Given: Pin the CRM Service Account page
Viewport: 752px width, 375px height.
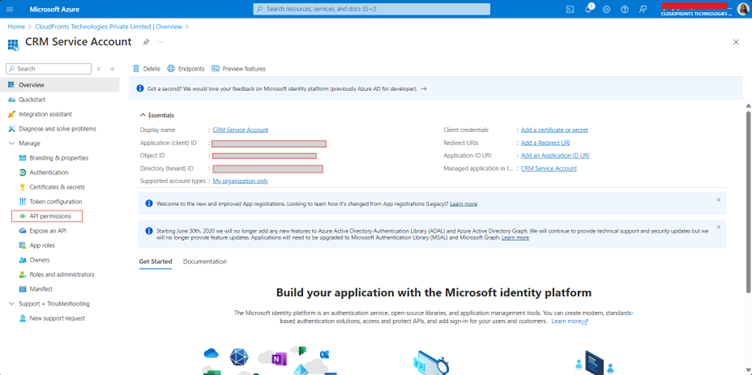Looking at the screenshot, I should (146, 42).
